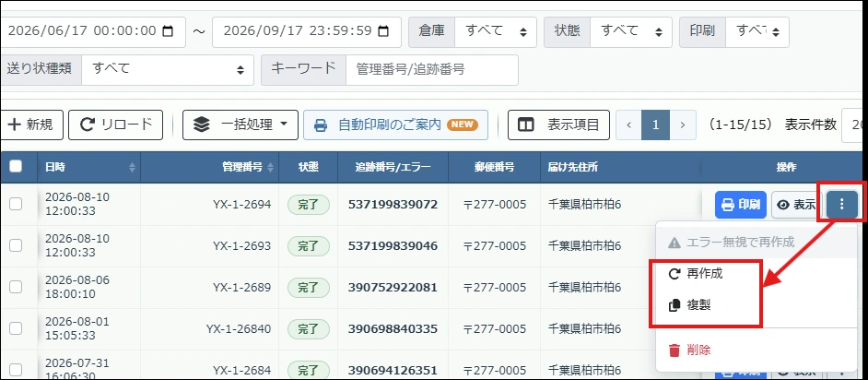The height and width of the screenshot is (380, 868).
Task: Click management number YX-1-26840
Action: pyautogui.click(x=239, y=329)
